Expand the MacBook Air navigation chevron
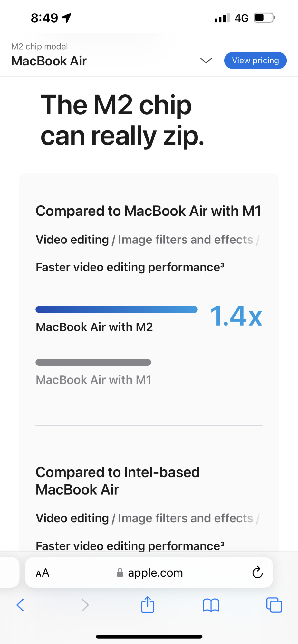Viewport: 298px width, 644px height. [x=206, y=61]
